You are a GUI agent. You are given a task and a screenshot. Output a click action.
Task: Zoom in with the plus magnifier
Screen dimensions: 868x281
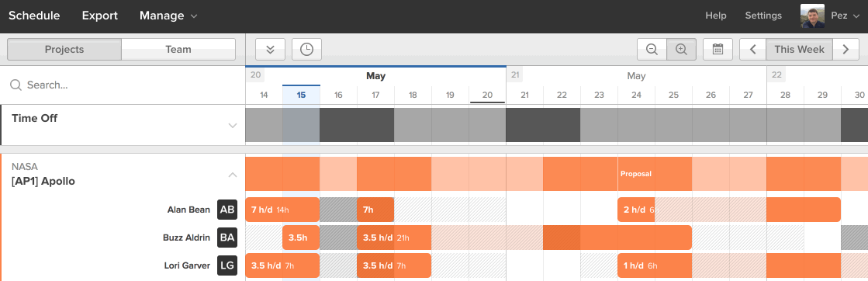click(682, 50)
